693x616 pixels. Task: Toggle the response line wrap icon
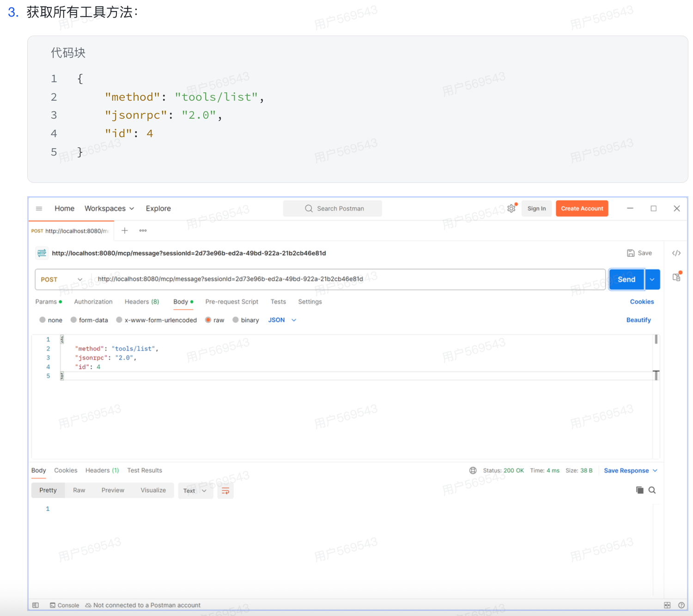click(225, 491)
